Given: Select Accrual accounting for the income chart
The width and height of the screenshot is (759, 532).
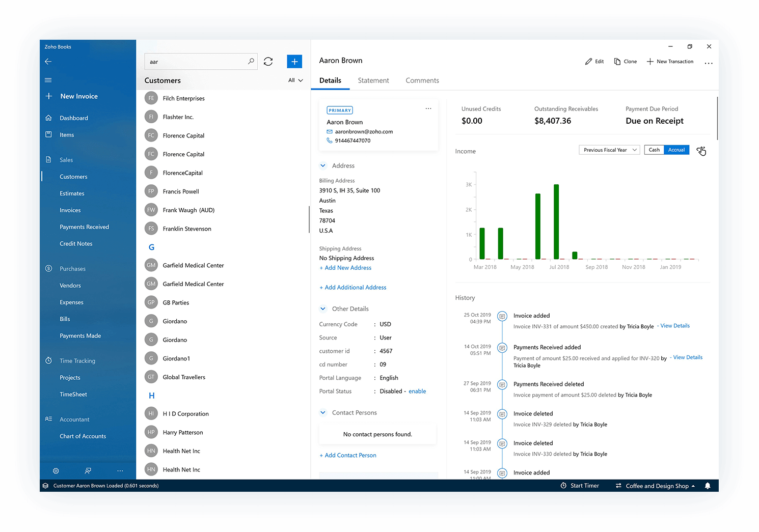Looking at the screenshot, I should [x=676, y=150].
